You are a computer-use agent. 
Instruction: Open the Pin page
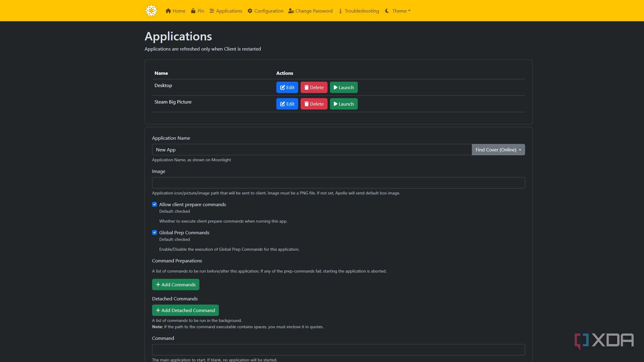tap(198, 11)
